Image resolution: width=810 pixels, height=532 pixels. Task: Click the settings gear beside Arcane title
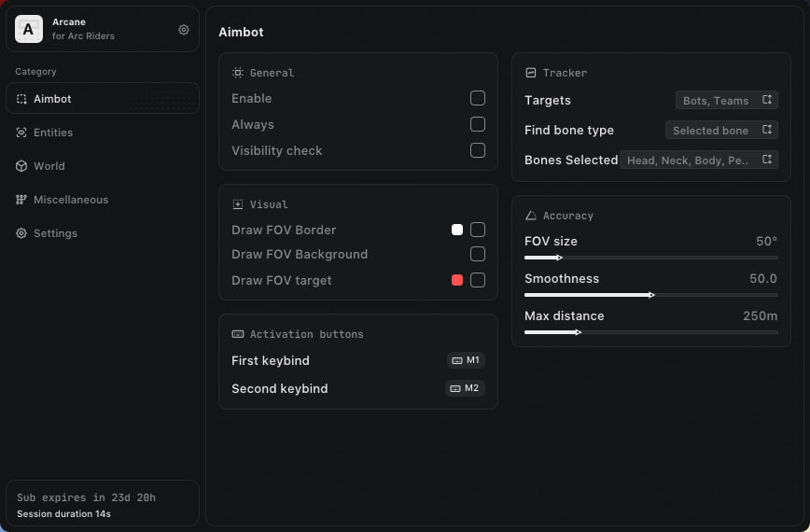184,30
